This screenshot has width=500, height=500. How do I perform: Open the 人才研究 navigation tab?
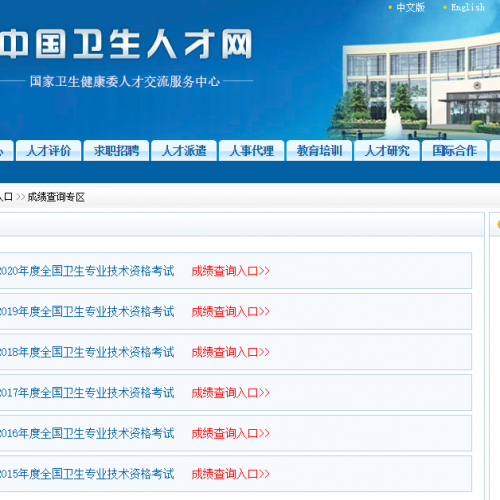pyautogui.click(x=387, y=151)
